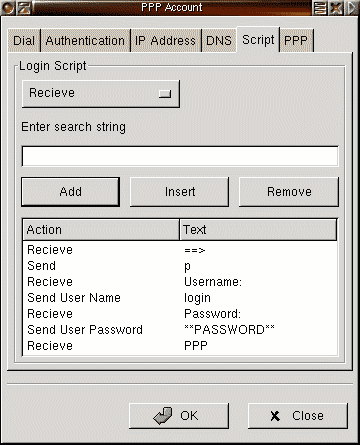Select the Send p row
Image resolution: width=360 pixels, height=445 pixels.
tap(180, 266)
